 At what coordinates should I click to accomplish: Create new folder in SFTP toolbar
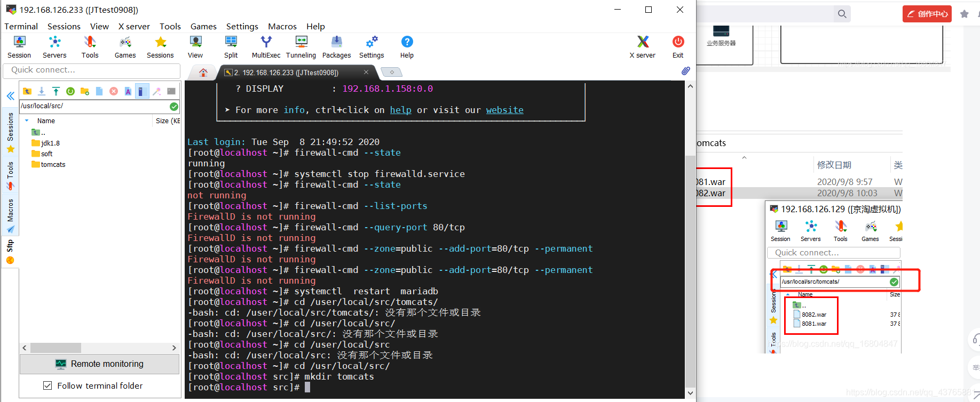click(x=84, y=91)
